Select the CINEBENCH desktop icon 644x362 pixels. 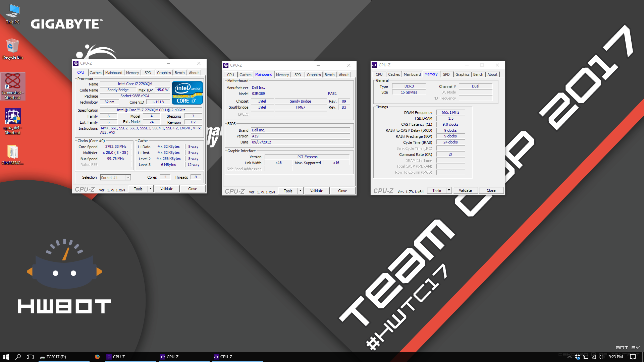13,155
